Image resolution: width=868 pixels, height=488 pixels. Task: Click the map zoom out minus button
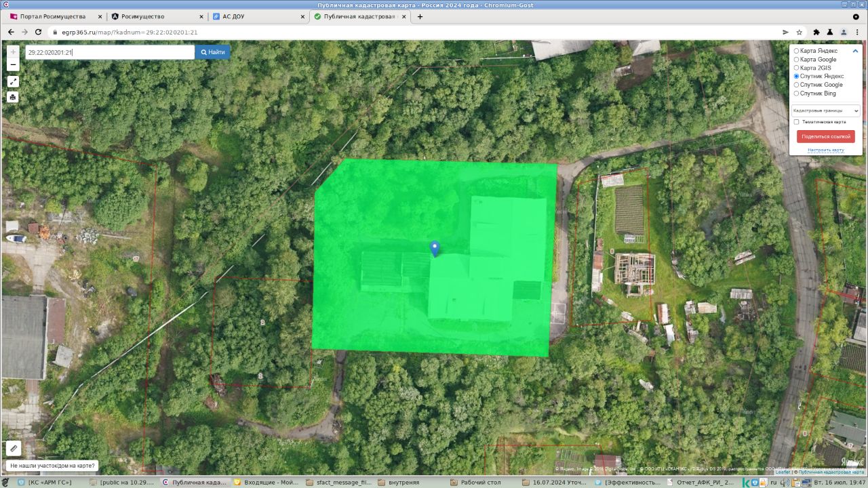pos(13,65)
